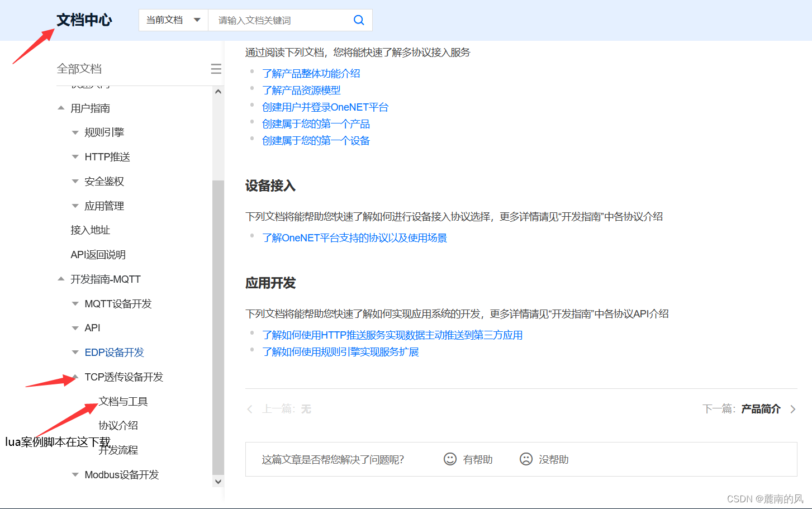812x509 pixels.
Task: Open the link 创建属于您的第一个产品
Action: pyautogui.click(x=316, y=124)
